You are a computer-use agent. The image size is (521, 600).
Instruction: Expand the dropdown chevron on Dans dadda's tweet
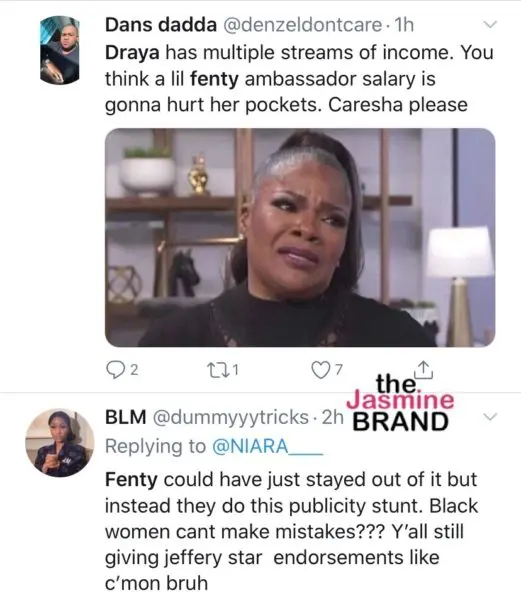490,24
